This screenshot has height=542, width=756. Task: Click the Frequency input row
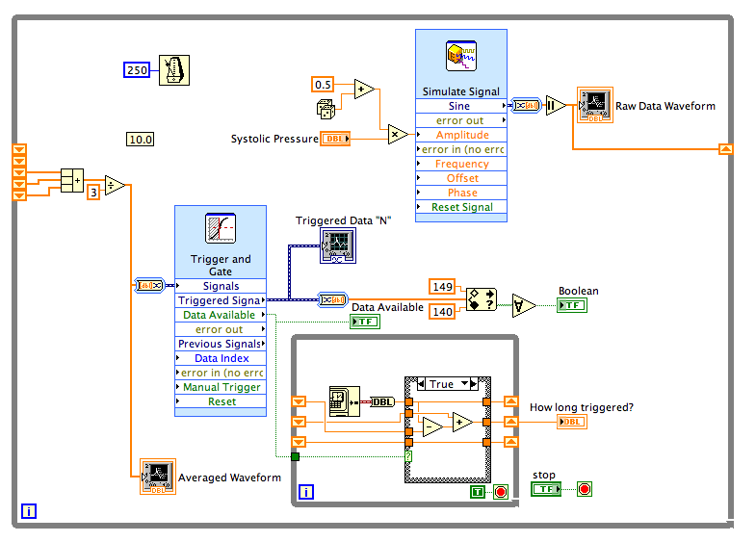pyautogui.click(x=461, y=164)
